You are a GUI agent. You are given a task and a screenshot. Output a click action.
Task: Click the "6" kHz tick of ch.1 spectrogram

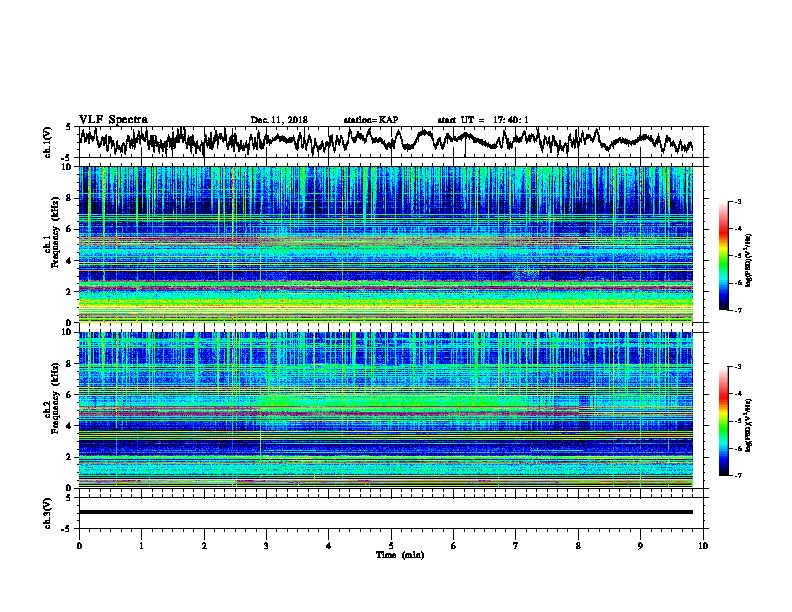(69, 229)
